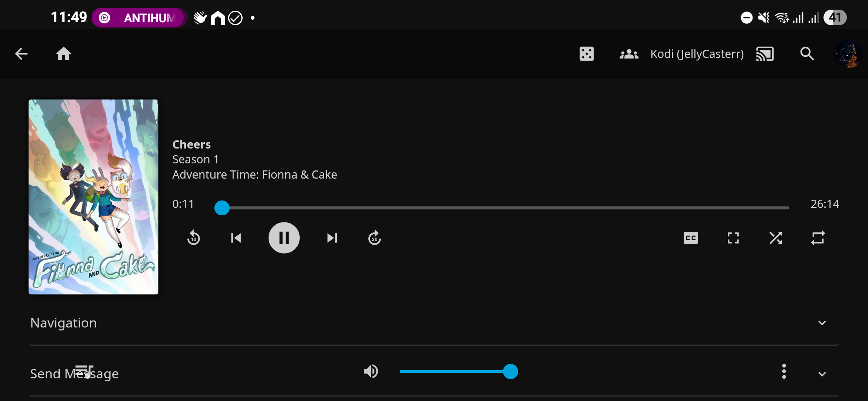868x401 pixels.
Task: Expand the Send Message section
Action: (x=822, y=374)
